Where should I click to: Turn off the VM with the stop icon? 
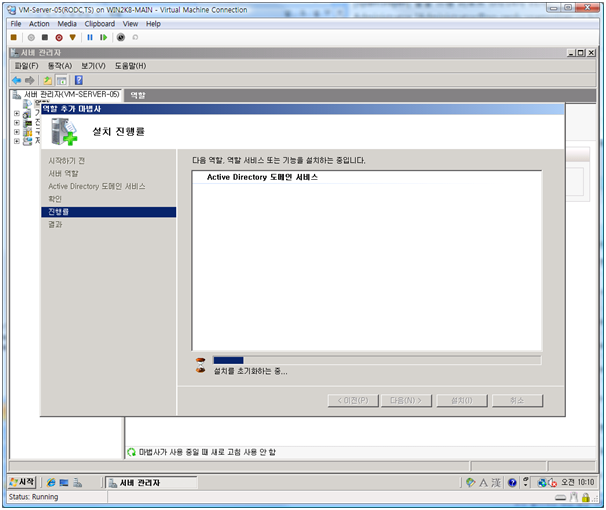click(x=45, y=37)
